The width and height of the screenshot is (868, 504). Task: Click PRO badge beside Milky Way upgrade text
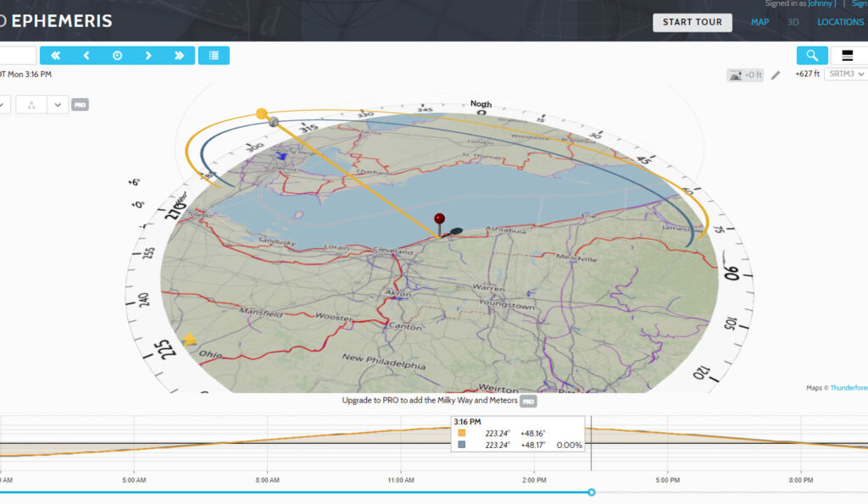(x=528, y=402)
